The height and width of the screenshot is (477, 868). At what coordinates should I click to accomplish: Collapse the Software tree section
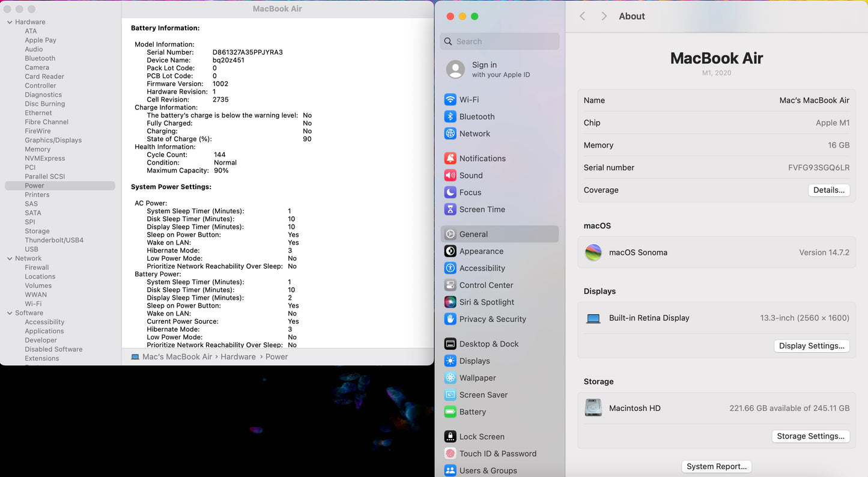(x=10, y=313)
